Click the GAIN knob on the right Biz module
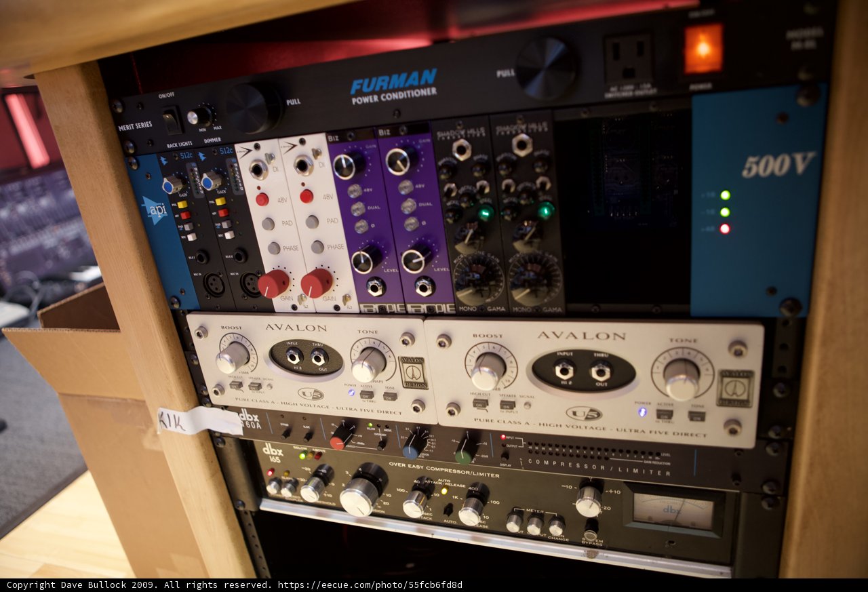Image resolution: width=868 pixels, height=592 pixels. point(400,161)
